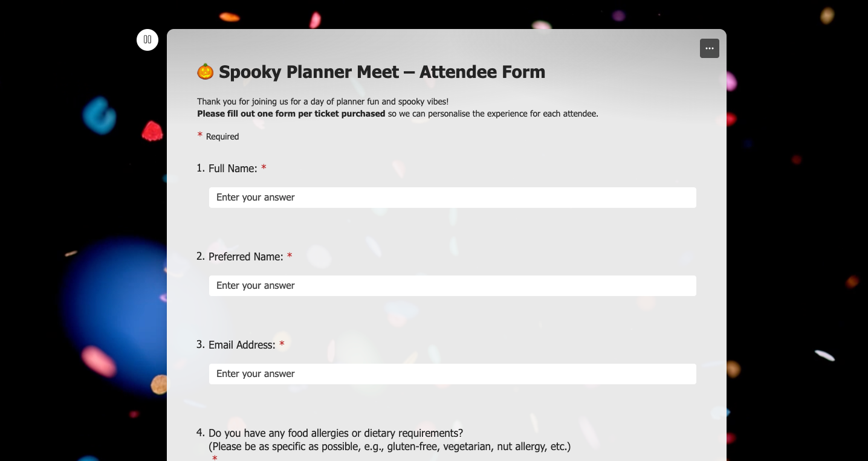This screenshot has width=868, height=461.
Task: Pause the animated background
Action: click(147, 40)
